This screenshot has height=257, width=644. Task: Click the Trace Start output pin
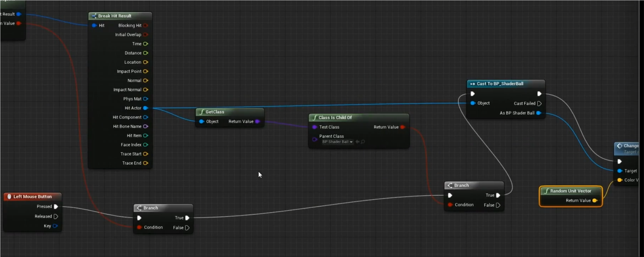[x=146, y=154]
